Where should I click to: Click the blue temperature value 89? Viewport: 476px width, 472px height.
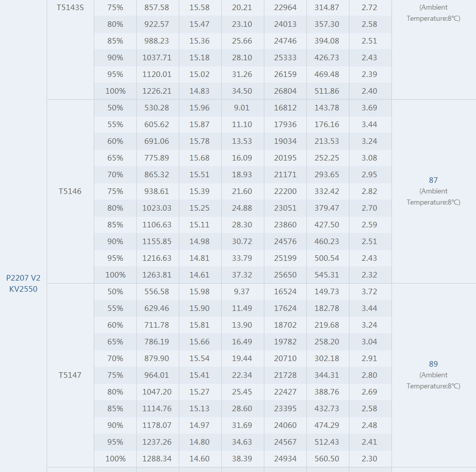[x=433, y=364]
